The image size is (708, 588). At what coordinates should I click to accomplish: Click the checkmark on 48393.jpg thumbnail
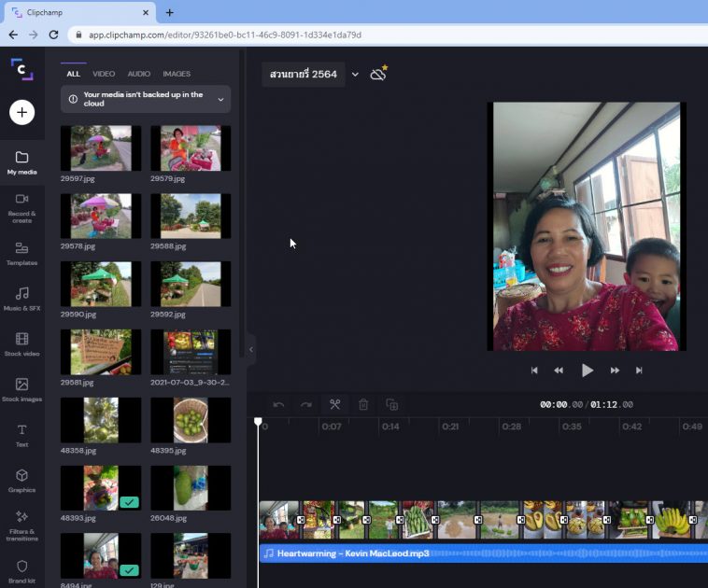130,502
